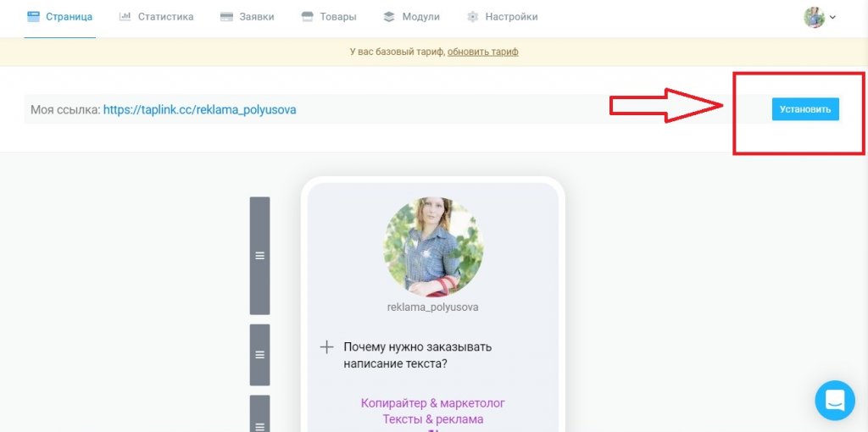Open the account avatar menu
Image resolution: width=868 pixels, height=432 pixels.
pyautogui.click(x=820, y=17)
